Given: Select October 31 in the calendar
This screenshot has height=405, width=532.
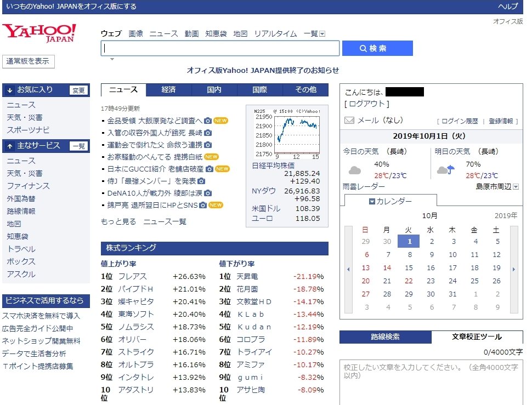Looking at the screenshot, I should coord(452,294).
